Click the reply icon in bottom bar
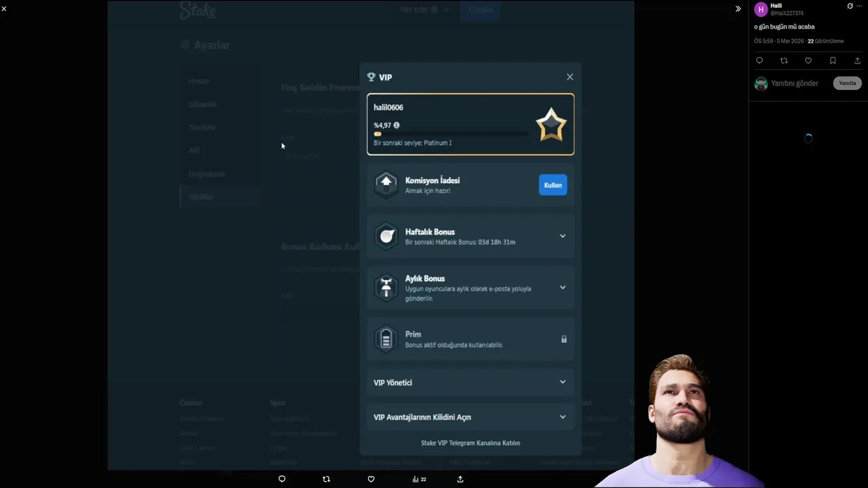This screenshot has width=868, height=488. click(x=282, y=479)
